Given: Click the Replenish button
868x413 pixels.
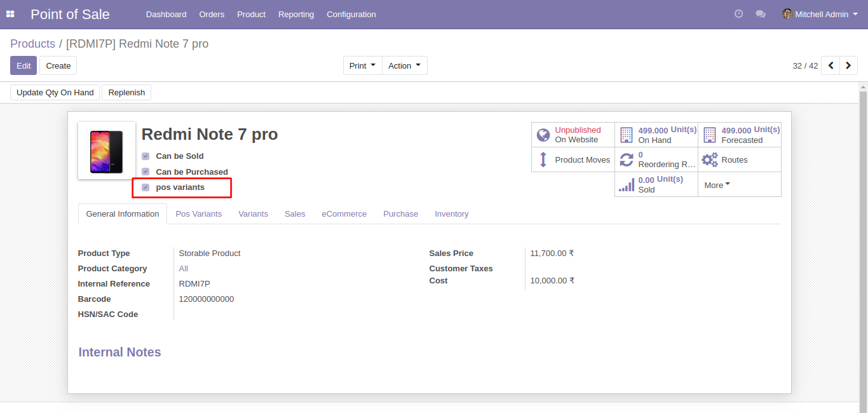Looking at the screenshot, I should click(126, 92).
